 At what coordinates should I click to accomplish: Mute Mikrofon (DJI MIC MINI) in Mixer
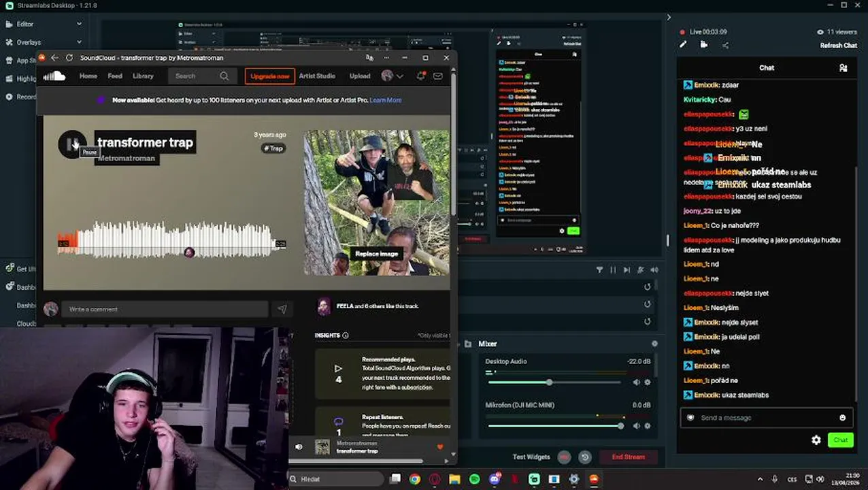(636, 426)
